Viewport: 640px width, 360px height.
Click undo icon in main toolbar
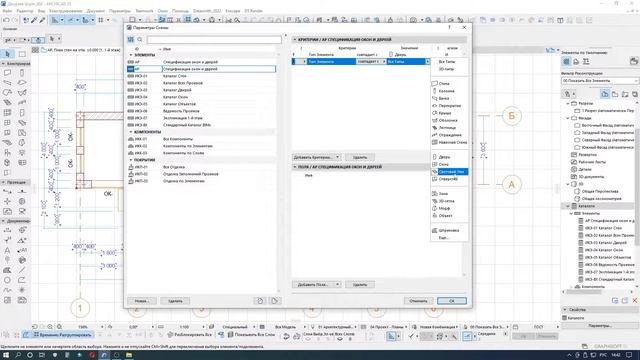pyautogui.click(x=6, y=20)
